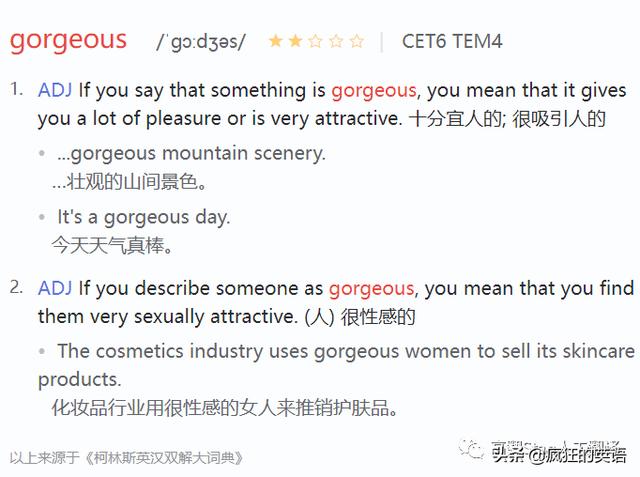Click the Collins dictionary source note
Viewport: 640px width, 477px height.
coord(126,458)
